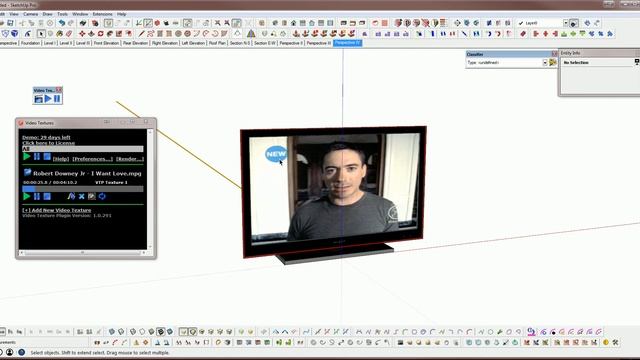The height and width of the screenshot is (360, 640).
Task: Play all video textures in Video Textures panel
Action: coord(27,157)
